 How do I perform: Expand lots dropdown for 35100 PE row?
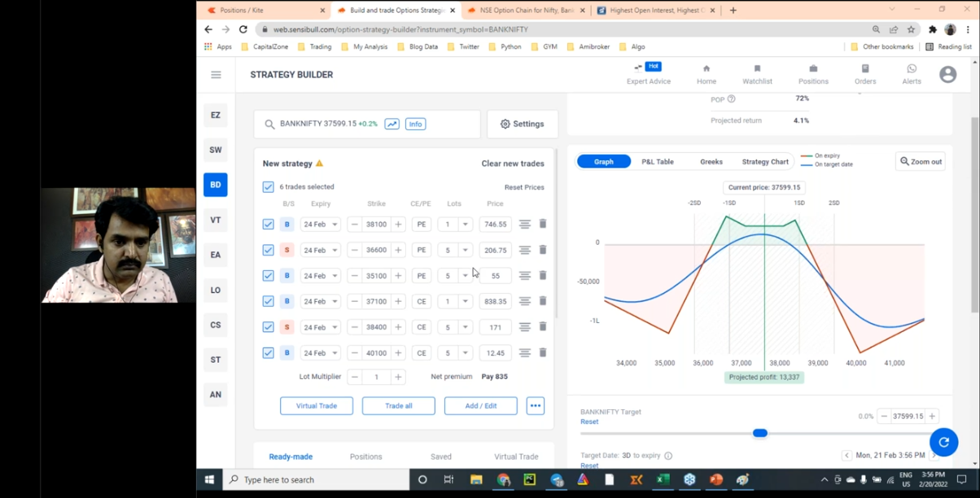[x=465, y=276]
